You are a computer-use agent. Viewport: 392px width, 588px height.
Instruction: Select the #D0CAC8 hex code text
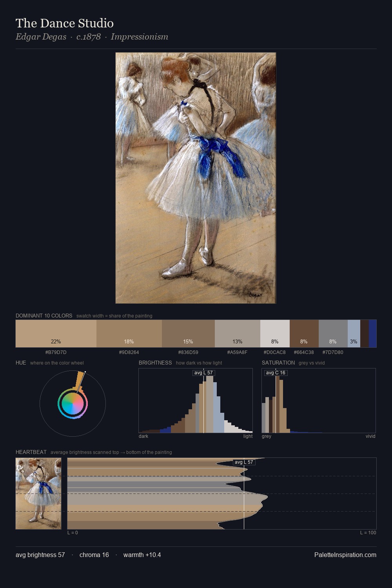[275, 352]
